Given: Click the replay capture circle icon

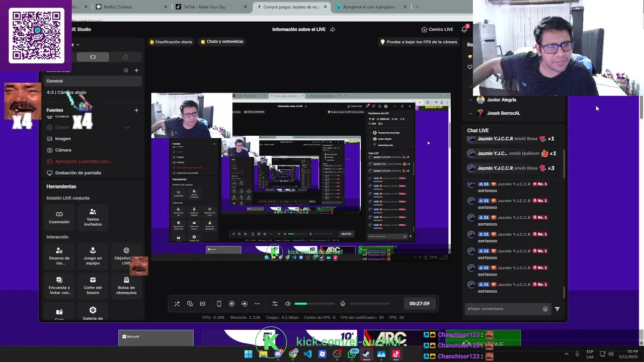Looking at the screenshot, I should pos(245,304).
